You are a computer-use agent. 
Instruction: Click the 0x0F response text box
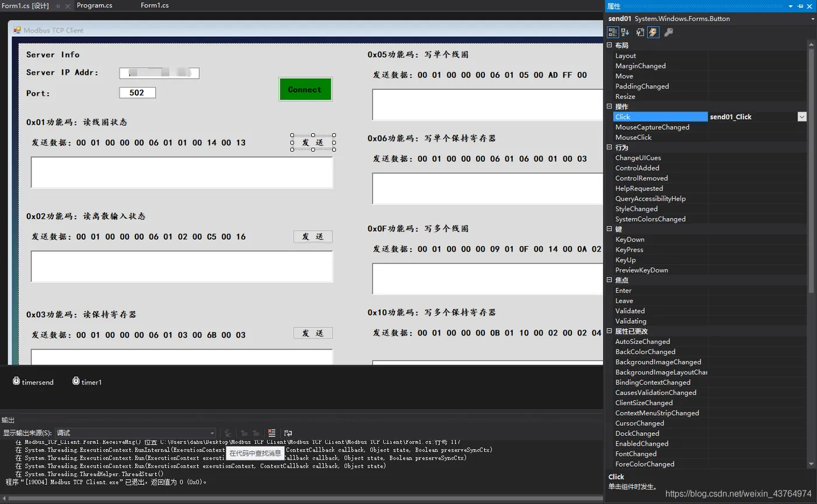tap(487, 279)
